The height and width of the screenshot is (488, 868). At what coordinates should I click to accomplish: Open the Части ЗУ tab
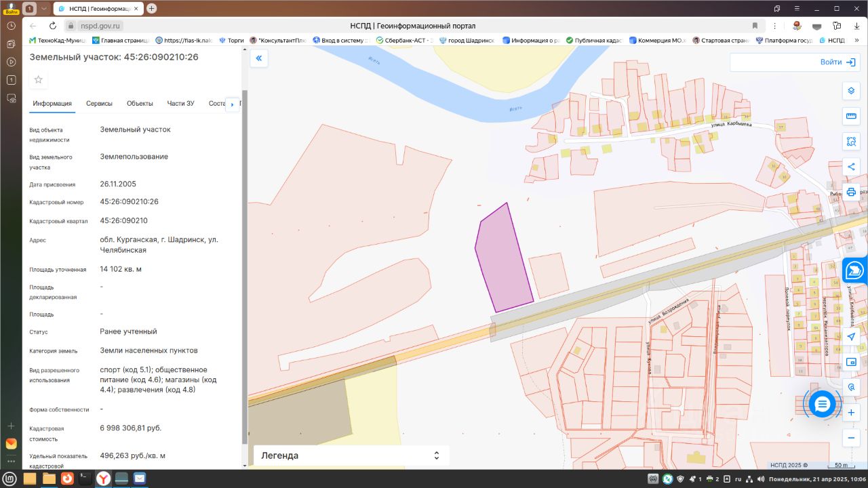[x=180, y=104]
